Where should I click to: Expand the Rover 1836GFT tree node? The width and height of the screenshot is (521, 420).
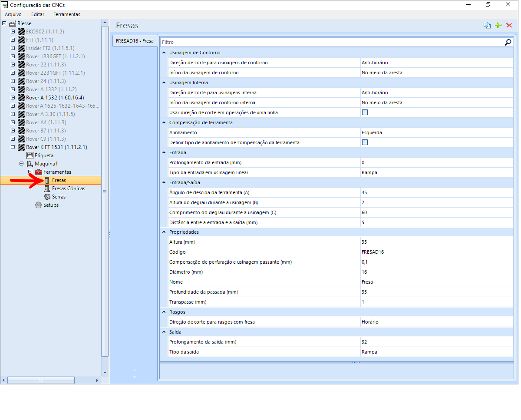click(13, 56)
